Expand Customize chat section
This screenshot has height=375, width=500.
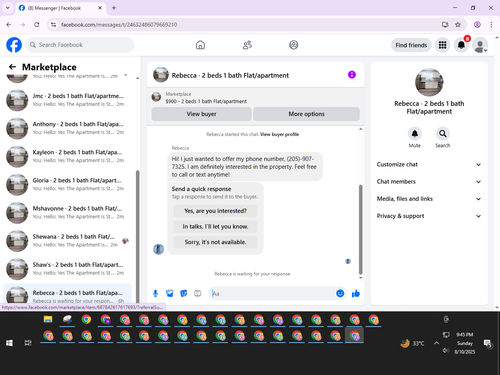click(429, 164)
